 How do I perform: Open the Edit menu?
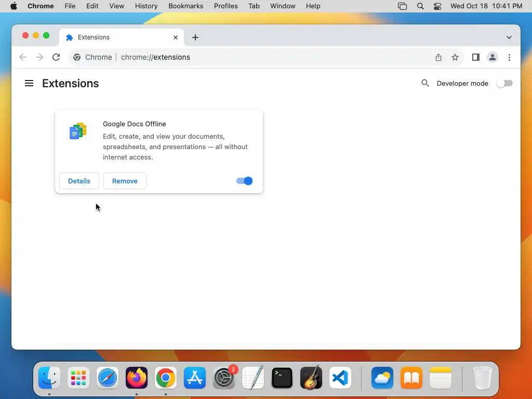pos(92,6)
